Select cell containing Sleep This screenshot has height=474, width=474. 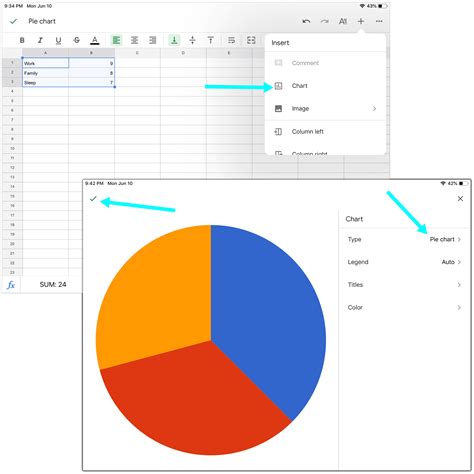click(46, 83)
